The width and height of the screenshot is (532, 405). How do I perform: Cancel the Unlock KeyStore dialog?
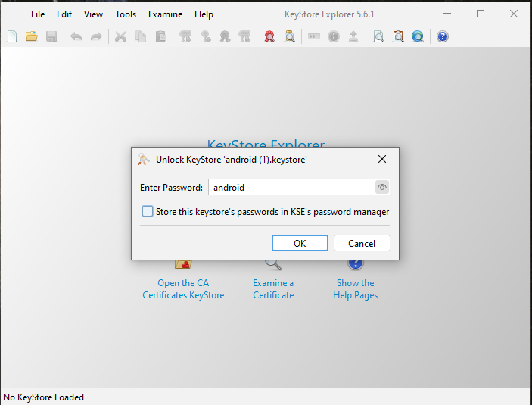point(362,243)
